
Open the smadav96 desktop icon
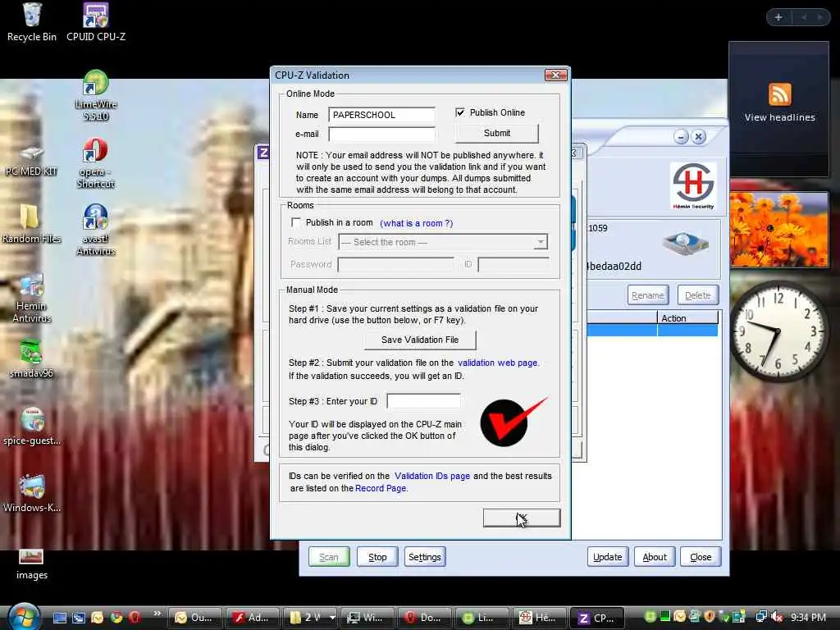click(x=32, y=358)
